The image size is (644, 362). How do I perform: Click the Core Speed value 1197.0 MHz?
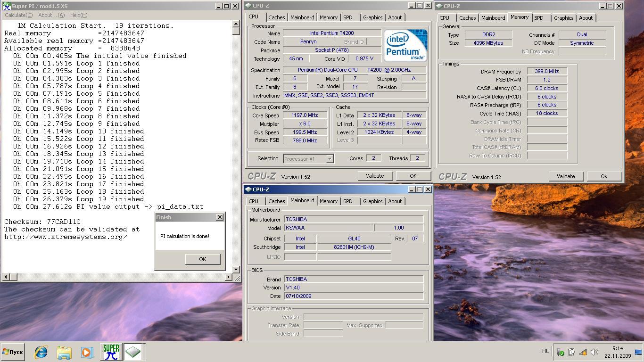[305, 115]
